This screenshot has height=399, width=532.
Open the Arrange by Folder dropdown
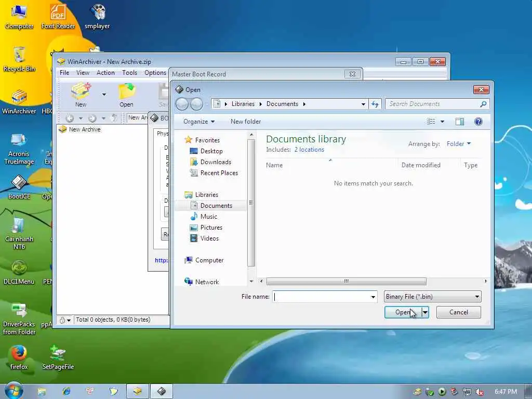click(x=459, y=144)
